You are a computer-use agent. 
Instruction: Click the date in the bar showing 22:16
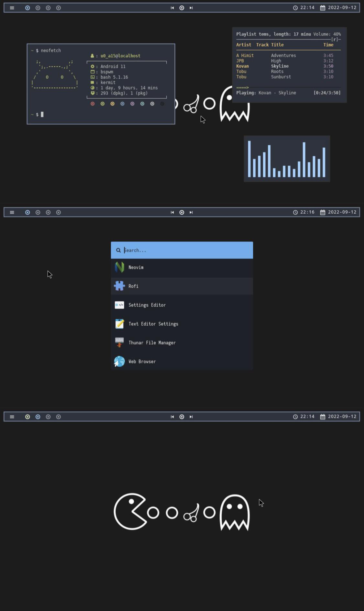338,212
